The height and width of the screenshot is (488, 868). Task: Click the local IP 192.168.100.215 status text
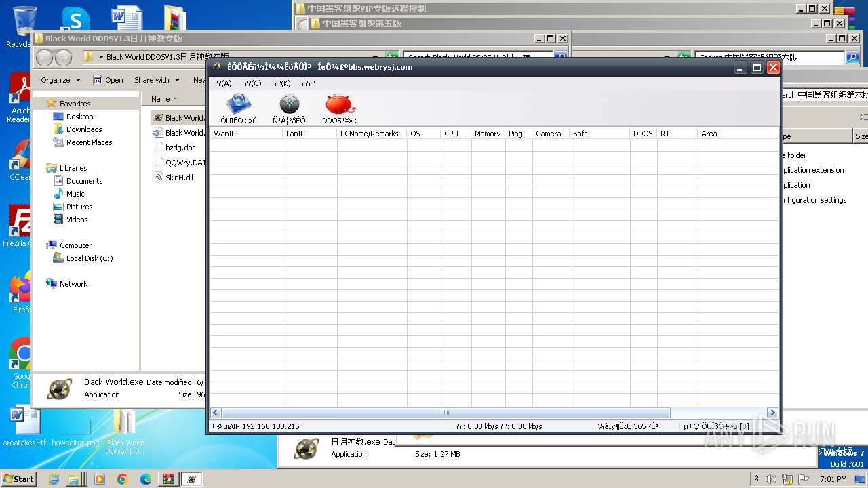tap(255, 426)
